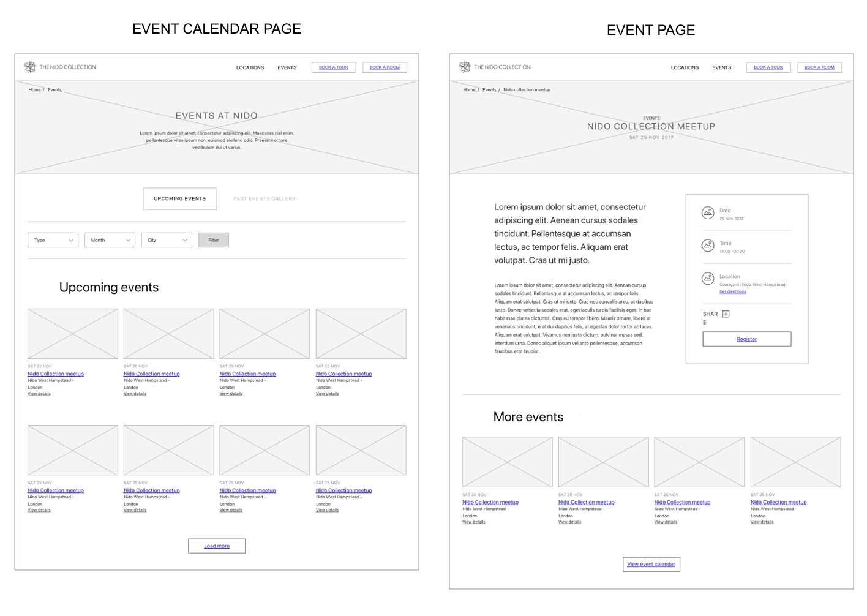867x616 pixels.
Task: Open the Events navigation menu item
Action: (287, 67)
